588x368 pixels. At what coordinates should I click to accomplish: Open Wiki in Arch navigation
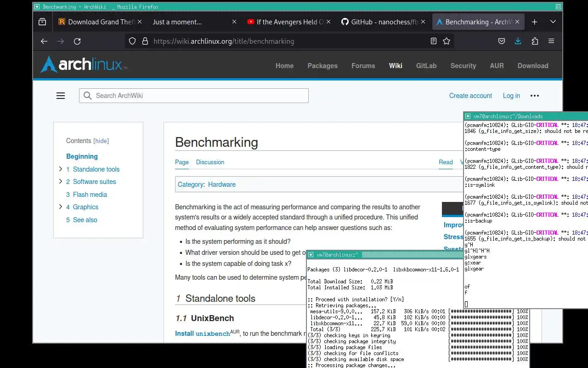pos(396,66)
